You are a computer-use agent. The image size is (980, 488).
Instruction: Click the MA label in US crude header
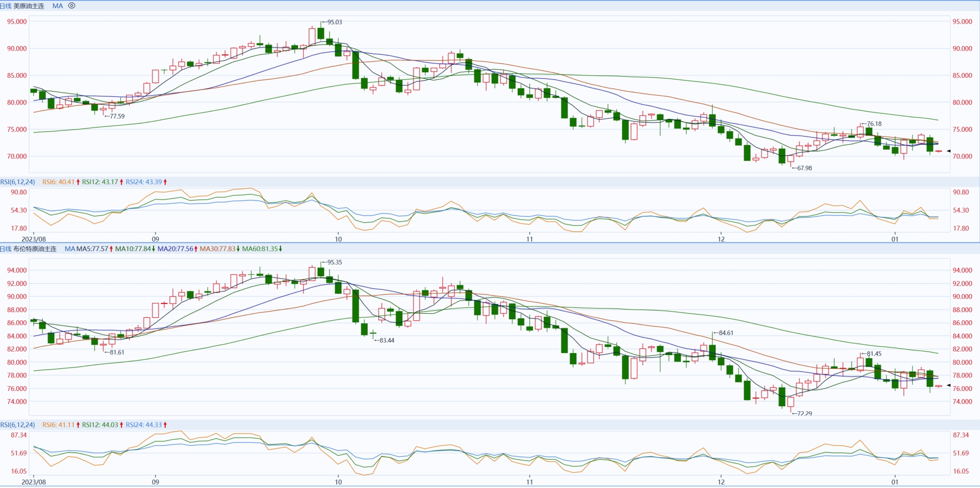coord(58,6)
